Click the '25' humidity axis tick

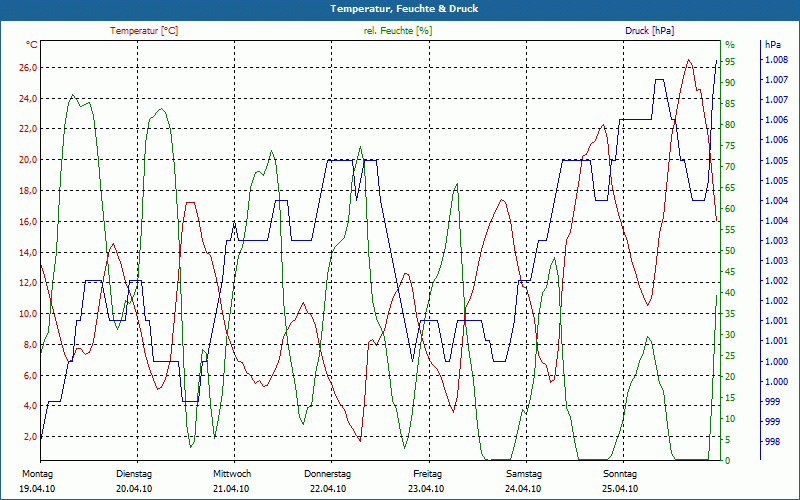click(x=730, y=356)
